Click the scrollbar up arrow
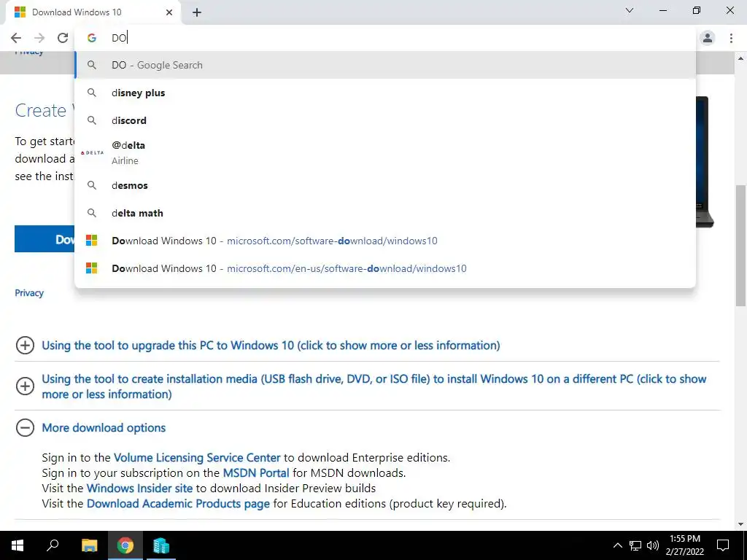Viewport: 747px width, 560px height. pyautogui.click(x=741, y=58)
